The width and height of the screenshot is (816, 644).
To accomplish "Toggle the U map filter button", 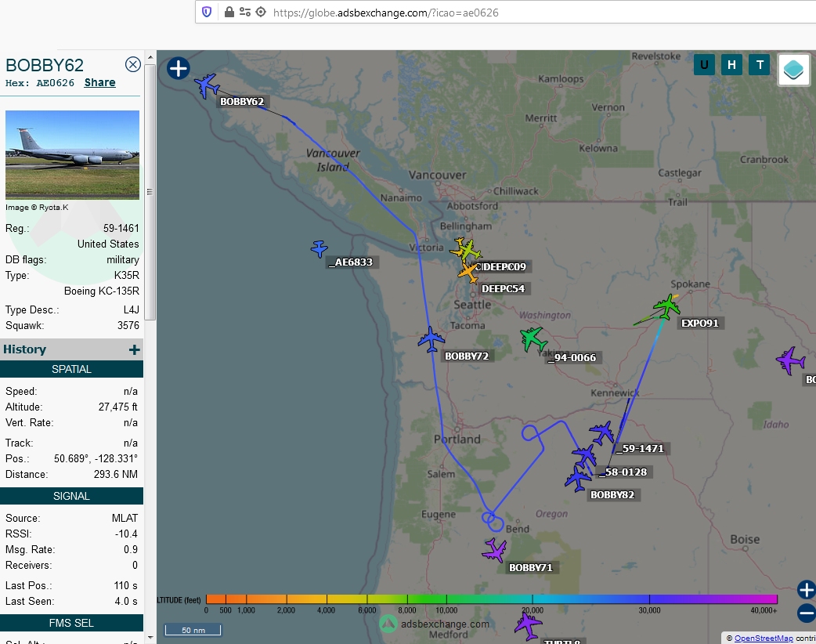I will coord(704,65).
